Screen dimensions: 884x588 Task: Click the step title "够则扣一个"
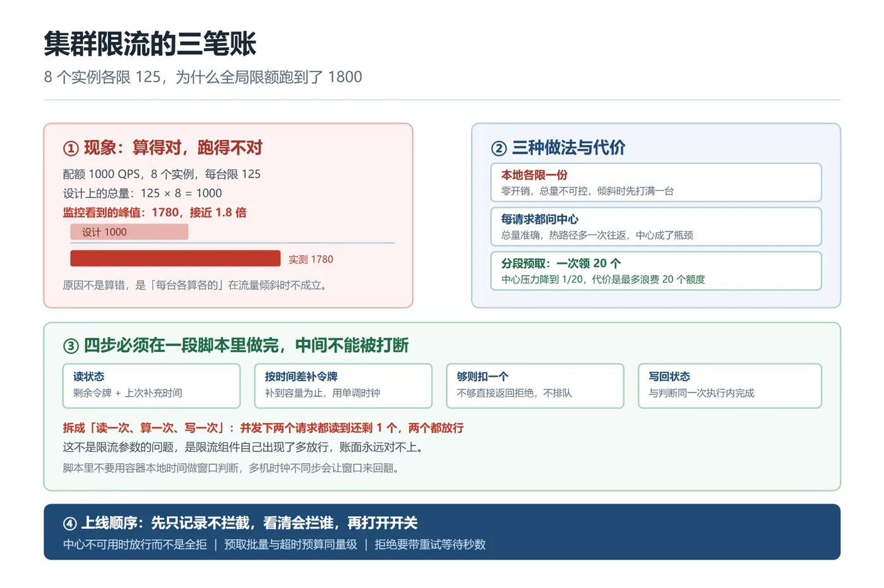[482, 377]
